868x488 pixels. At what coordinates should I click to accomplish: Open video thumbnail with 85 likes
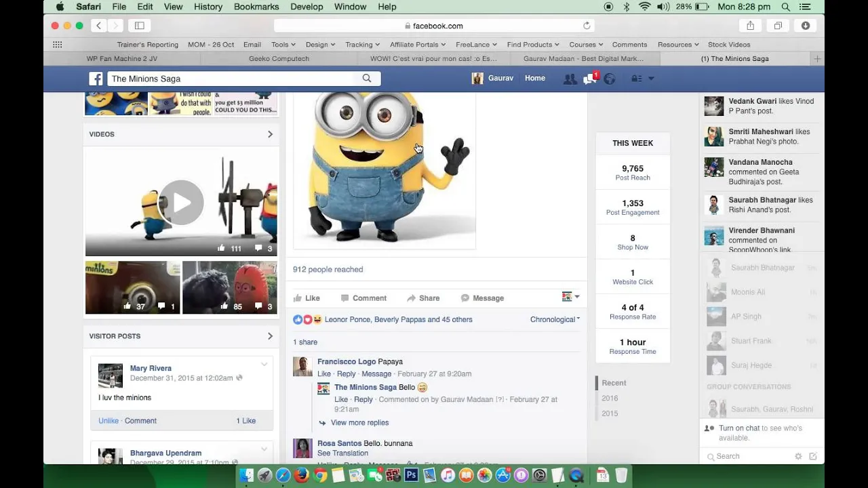click(x=230, y=287)
